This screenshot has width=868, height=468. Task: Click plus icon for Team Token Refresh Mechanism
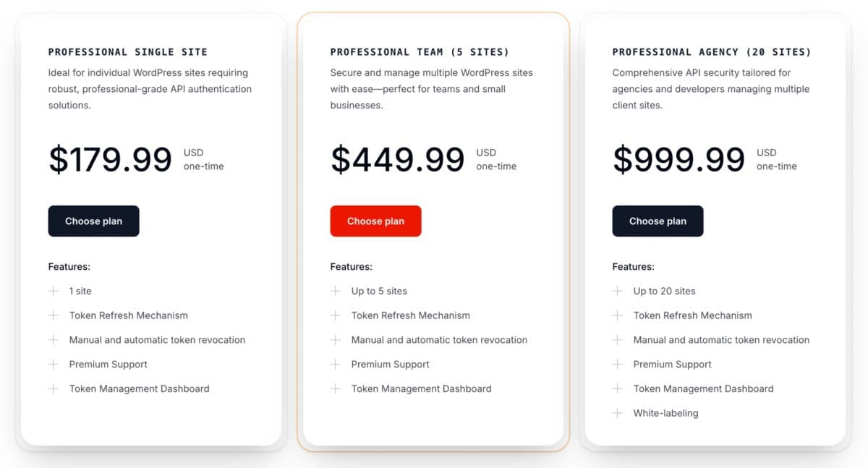point(335,315)
